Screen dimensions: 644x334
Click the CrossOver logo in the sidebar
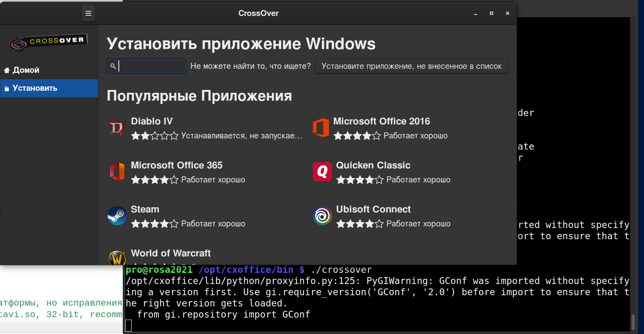48,42
